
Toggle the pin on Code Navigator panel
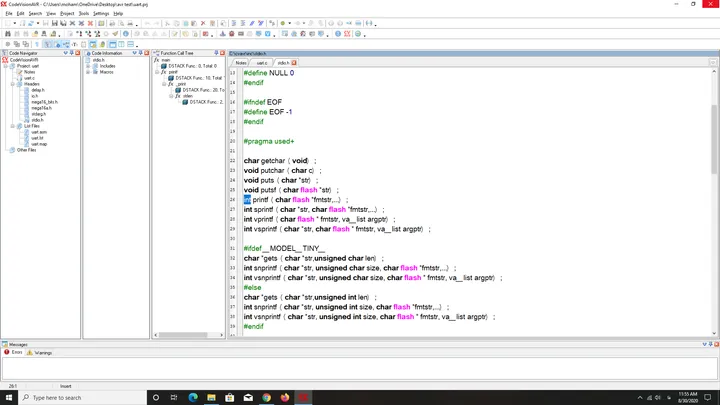[72, 53]
